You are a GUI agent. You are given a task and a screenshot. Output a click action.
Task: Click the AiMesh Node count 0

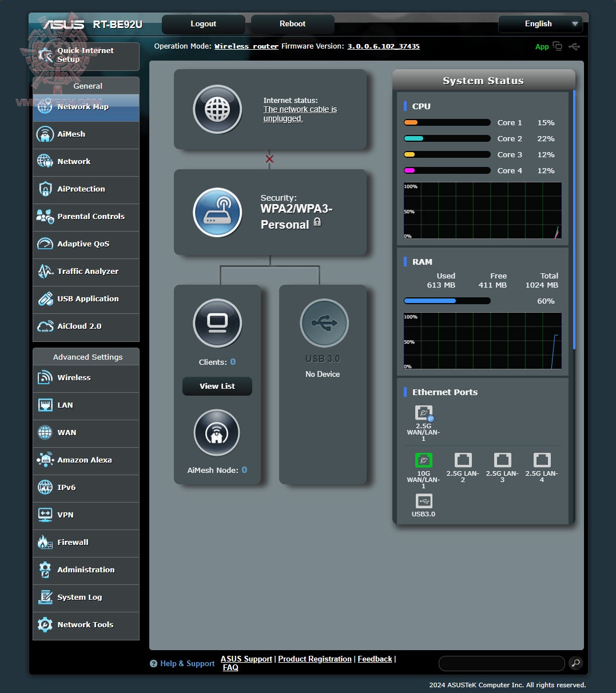[x=244, y=470]
